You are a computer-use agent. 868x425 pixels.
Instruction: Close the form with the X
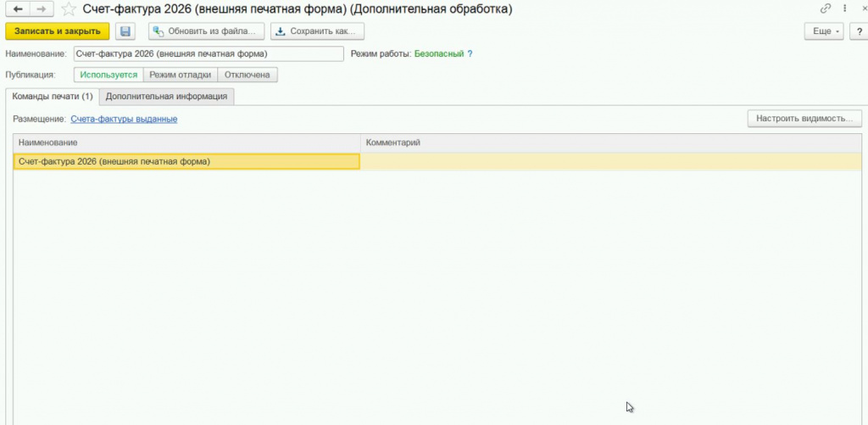865,8
